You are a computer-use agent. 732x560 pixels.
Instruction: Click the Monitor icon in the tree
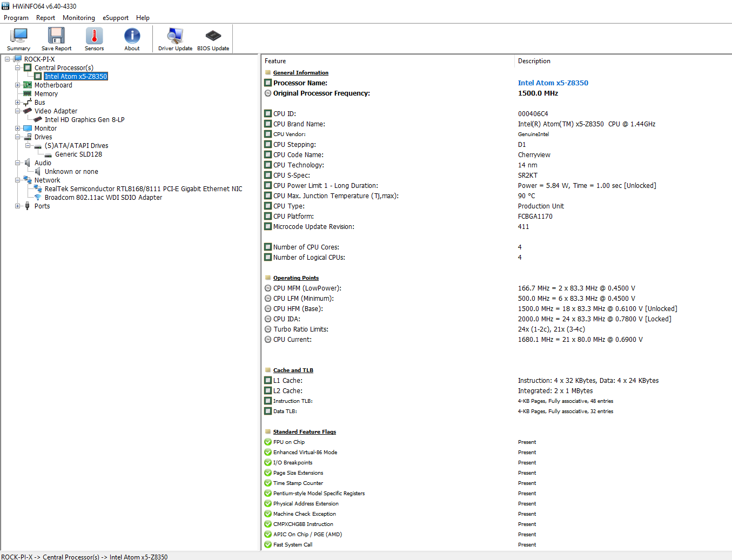[x=28, y=128]
